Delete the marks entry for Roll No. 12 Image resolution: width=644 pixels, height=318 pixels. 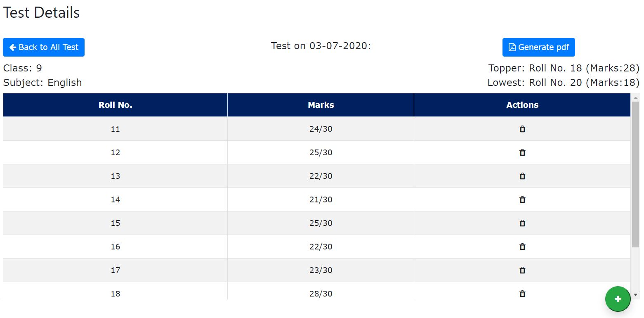tap(522, 152)
